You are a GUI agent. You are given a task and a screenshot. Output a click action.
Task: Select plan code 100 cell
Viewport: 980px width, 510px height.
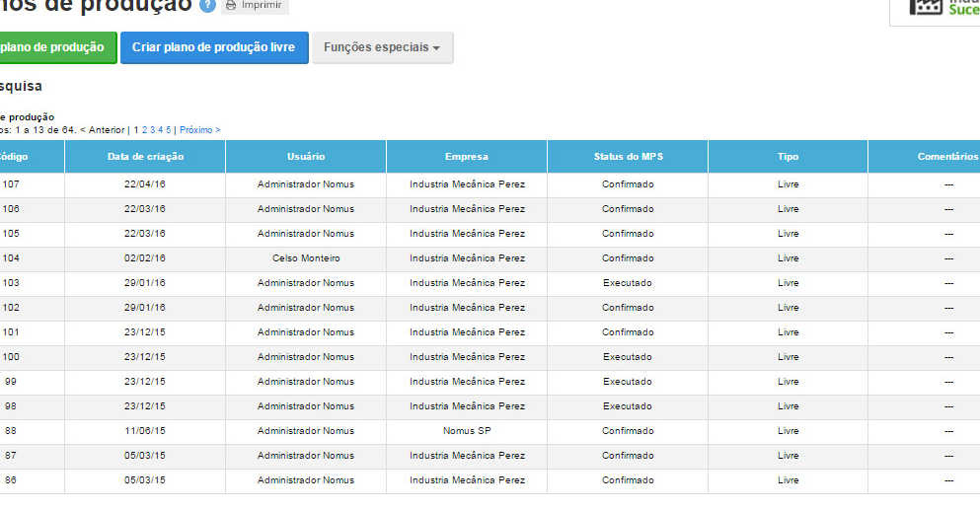32,357
